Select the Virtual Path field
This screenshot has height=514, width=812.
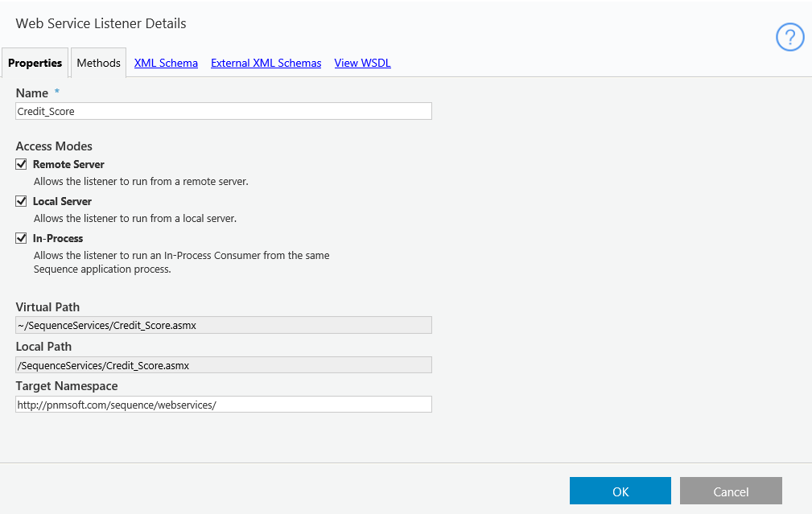pyautogui.click(x=224, y=325)
